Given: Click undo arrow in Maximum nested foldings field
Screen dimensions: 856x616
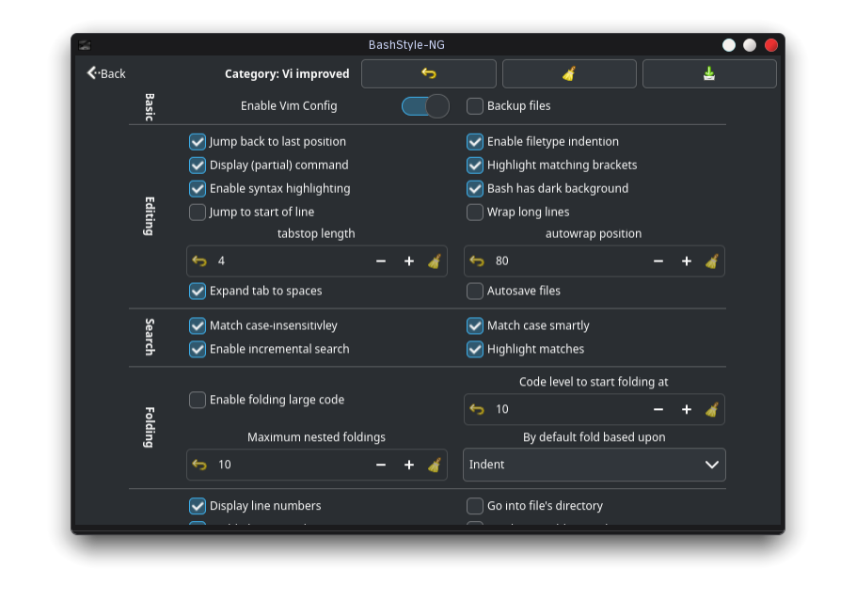Looking at the screenshot, I should pos(199,465).
